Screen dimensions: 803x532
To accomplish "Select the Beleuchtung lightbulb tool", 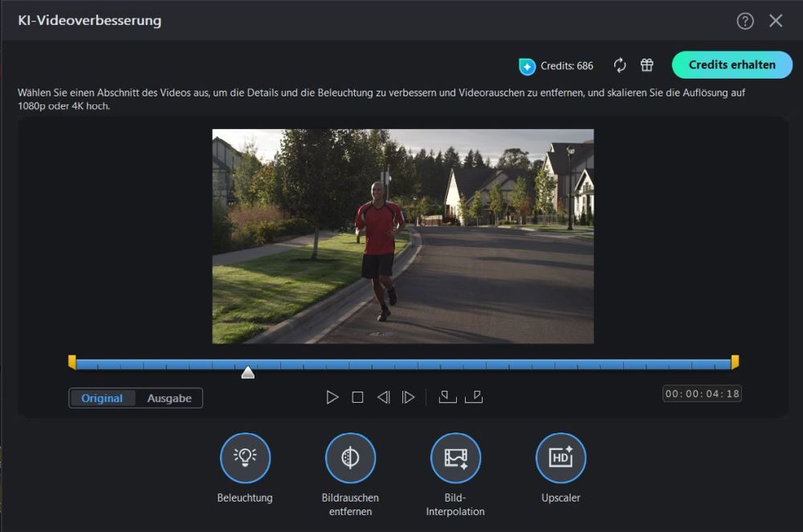I will [245, 458].
